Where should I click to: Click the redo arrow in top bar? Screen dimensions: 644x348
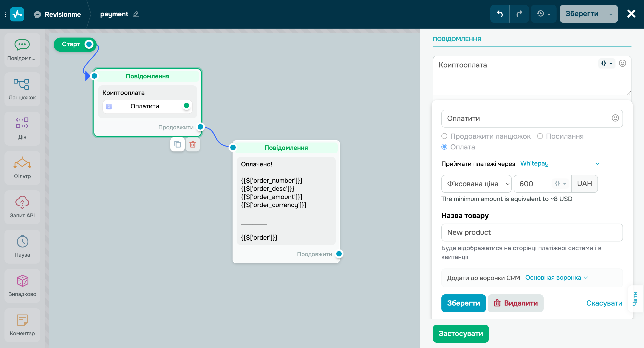point(519,14)
